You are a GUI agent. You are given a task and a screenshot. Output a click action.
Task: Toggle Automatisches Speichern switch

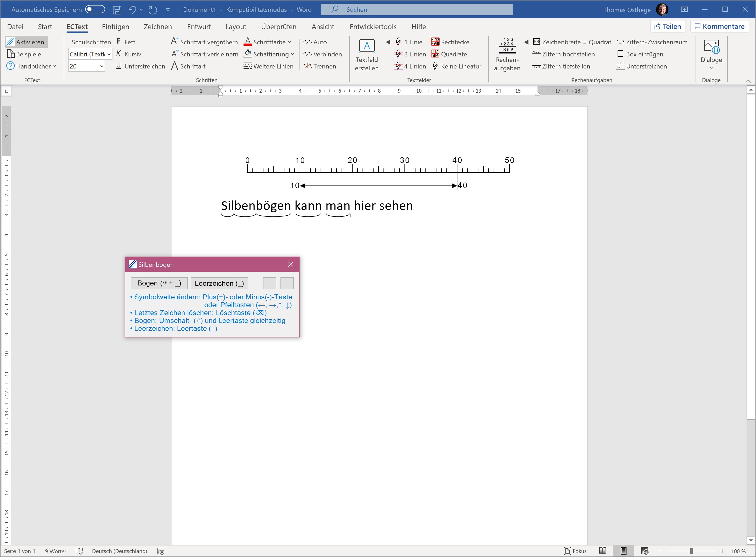[95, 9]
